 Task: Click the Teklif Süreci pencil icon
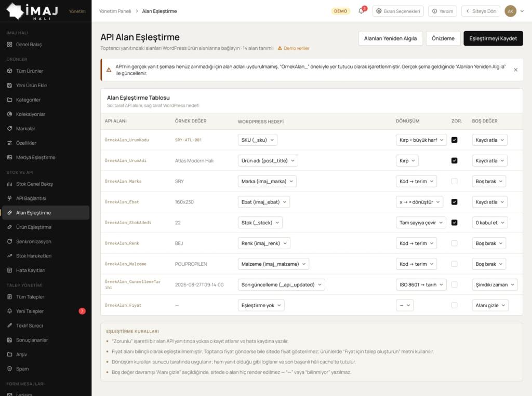(9, 325)
